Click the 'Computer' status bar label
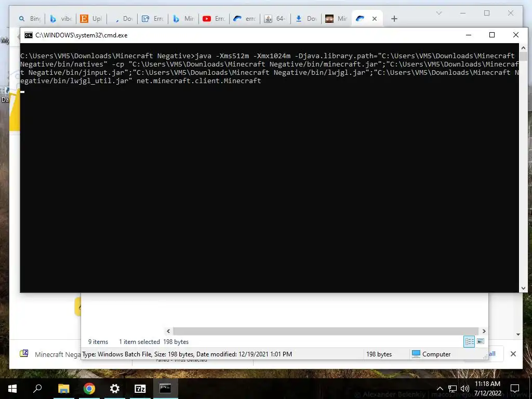Screen dimensions: 532x399 tap(436, 354)
